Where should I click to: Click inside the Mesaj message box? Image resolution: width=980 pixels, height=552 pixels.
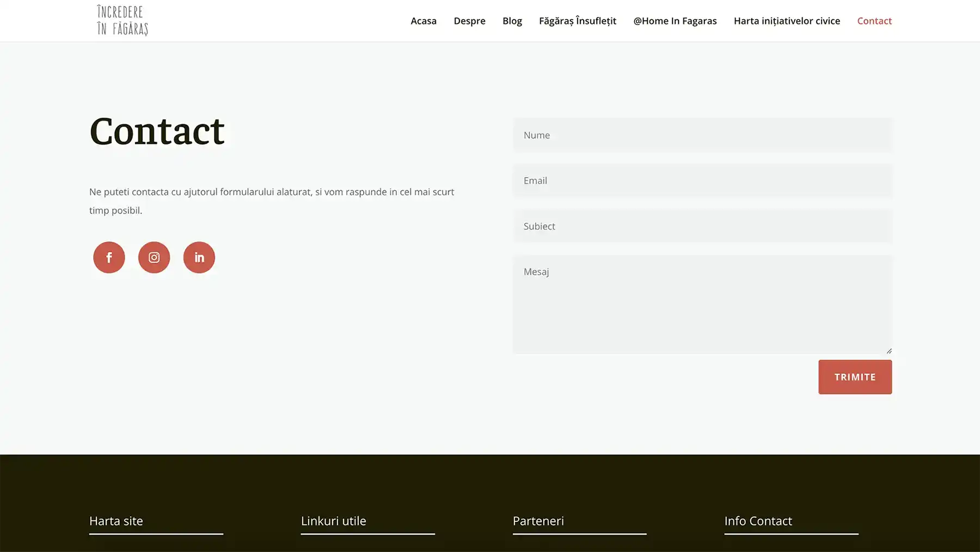702,304
